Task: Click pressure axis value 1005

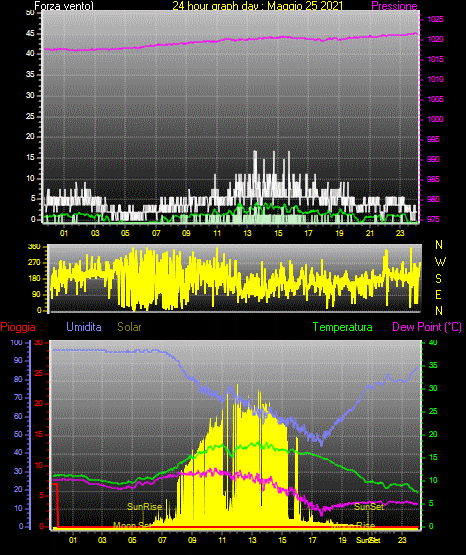Action: [x=435, y=99]
